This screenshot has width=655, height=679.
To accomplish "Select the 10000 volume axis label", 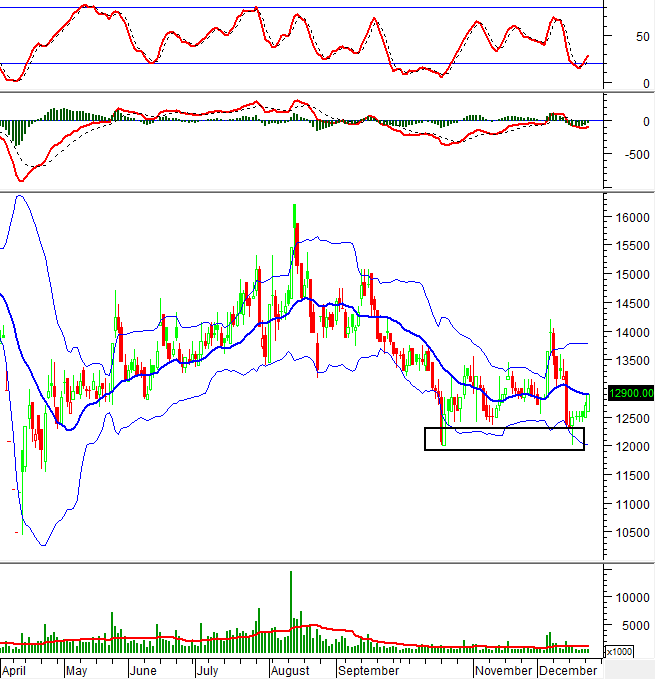I will pyautogui.click(x=630, y=597).
